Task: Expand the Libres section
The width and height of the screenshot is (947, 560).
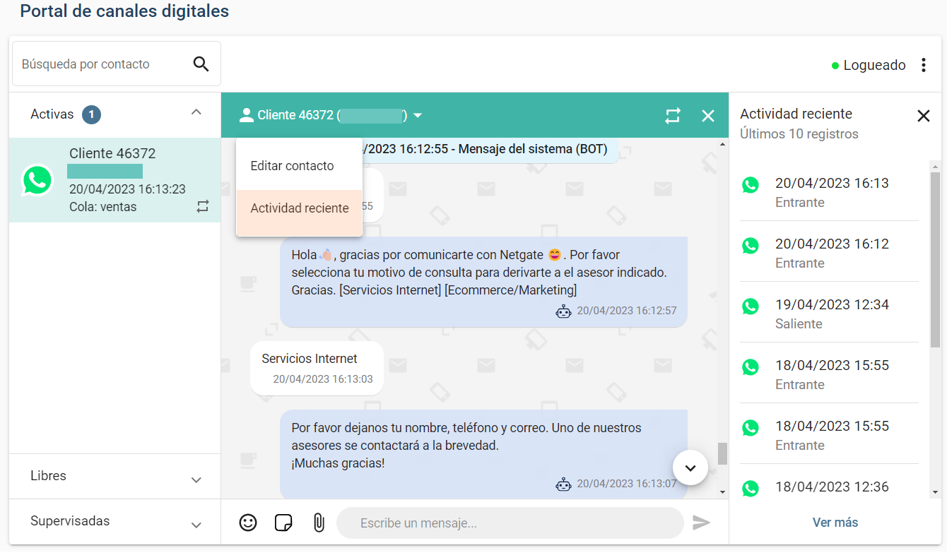Action: [x=196, y=480]
